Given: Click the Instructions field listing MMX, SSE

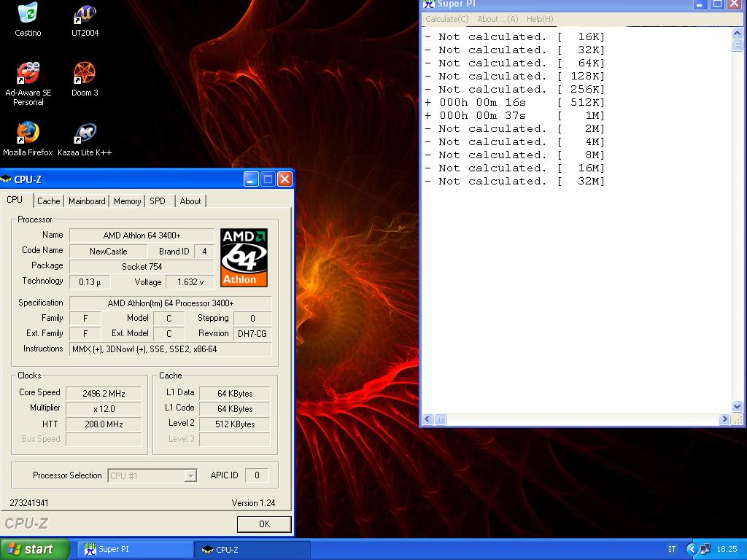Looking at the screenshot, I should coord(171,349).
